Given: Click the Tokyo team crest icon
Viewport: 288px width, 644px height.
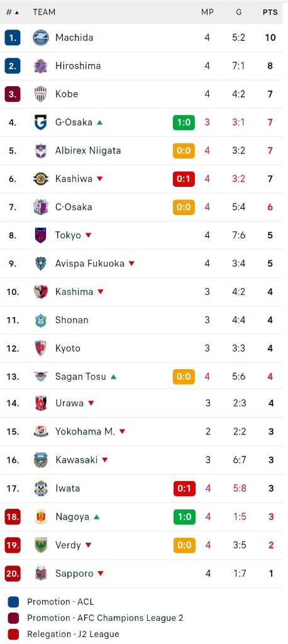Looking at the screenshot, I should [x=41, y=235].
